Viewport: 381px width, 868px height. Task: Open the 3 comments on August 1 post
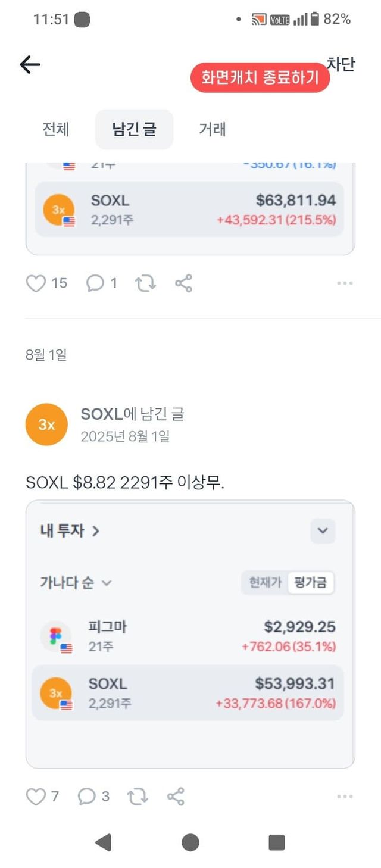pos(87,797)
